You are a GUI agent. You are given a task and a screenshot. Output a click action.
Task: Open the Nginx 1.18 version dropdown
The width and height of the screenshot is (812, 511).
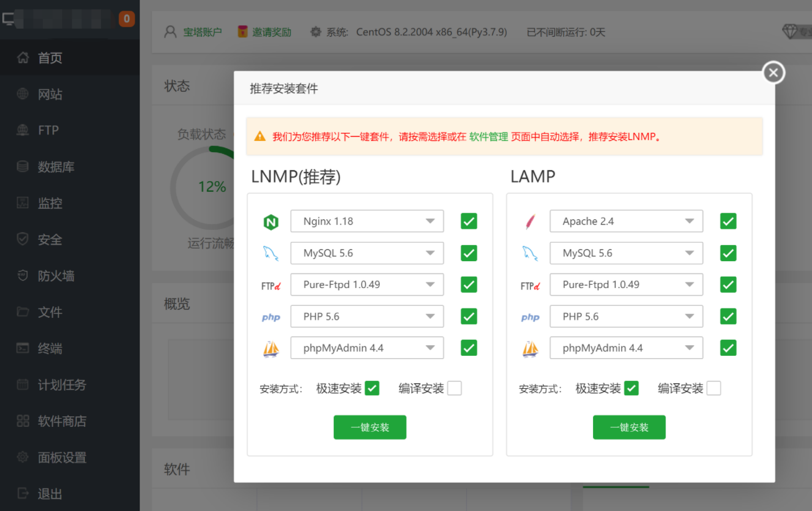(x=367, y=221)
